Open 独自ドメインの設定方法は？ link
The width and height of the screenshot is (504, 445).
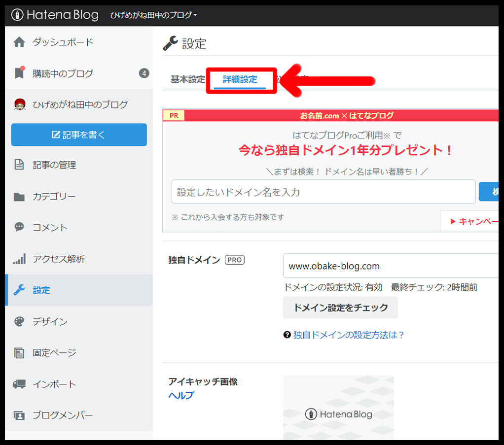(349, 335)
